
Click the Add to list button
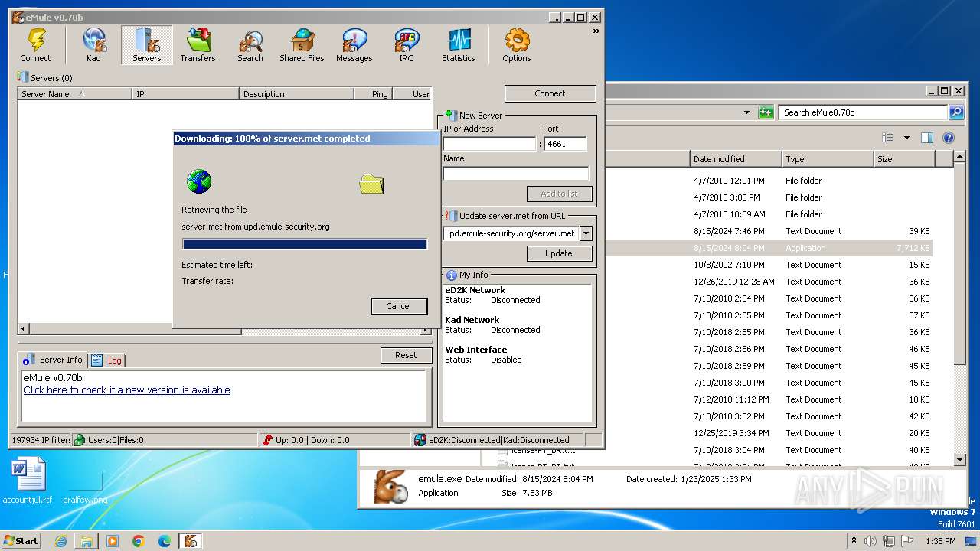559,194
